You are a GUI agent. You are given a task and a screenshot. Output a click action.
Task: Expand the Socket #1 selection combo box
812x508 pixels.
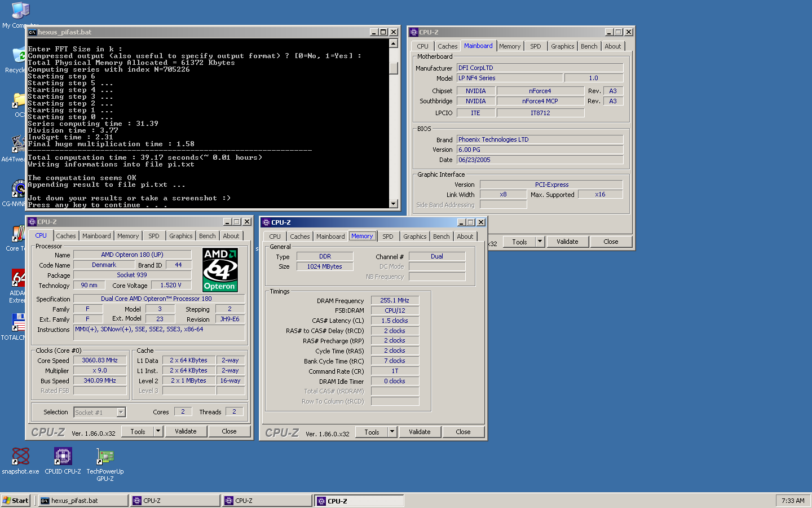point(121,413)
